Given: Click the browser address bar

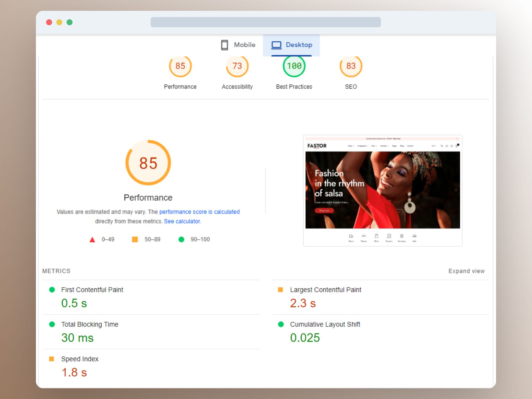Looking at the screenshot, I should tap(266, 22).
